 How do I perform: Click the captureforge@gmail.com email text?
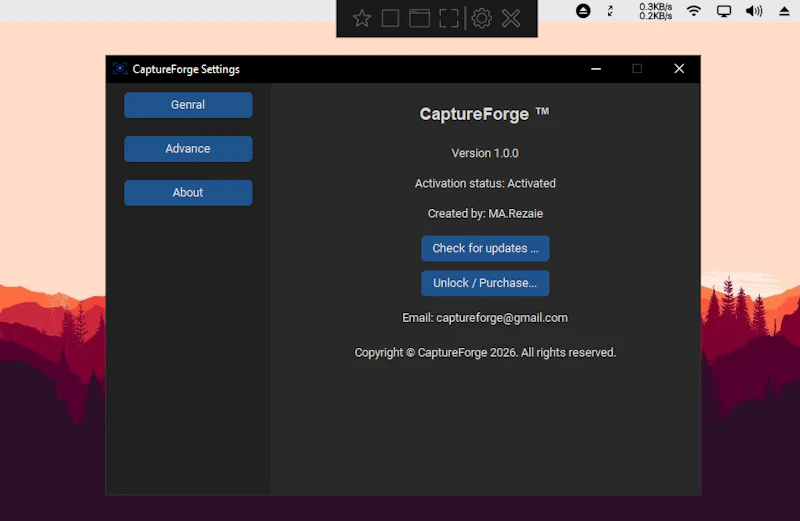[x=502, y=318]
